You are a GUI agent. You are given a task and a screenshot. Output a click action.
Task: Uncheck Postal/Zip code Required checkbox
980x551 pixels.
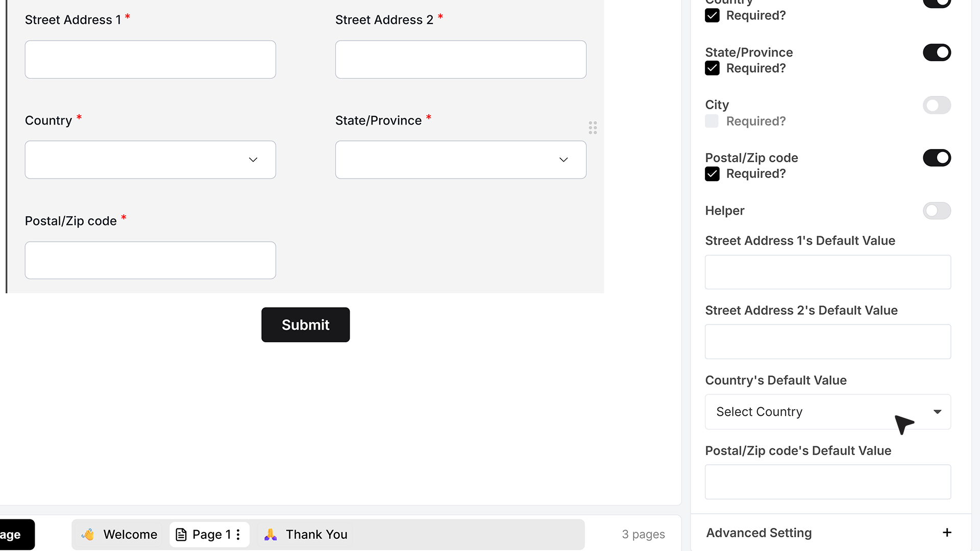(x=712, y=174)
